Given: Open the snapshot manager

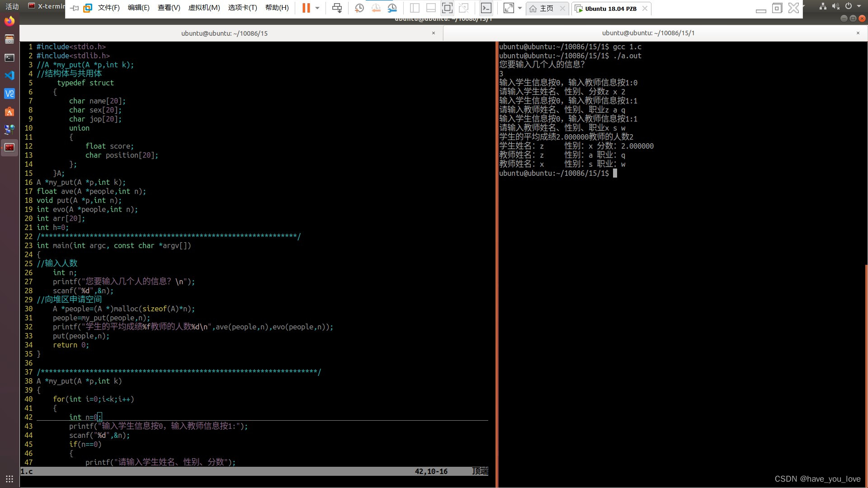Looking at the screenshot, I should pos(392,8).
